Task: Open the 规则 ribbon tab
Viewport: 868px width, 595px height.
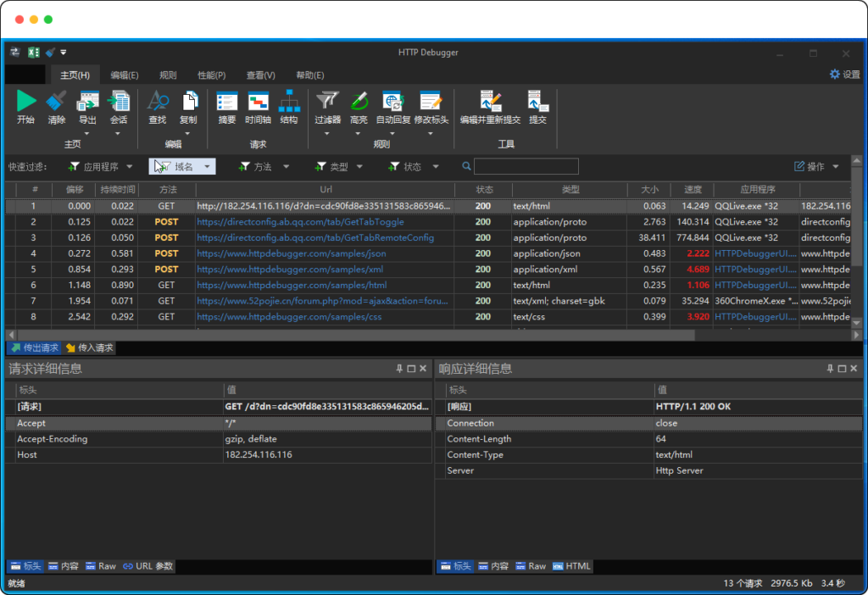Action: click(x=168, y=75)
